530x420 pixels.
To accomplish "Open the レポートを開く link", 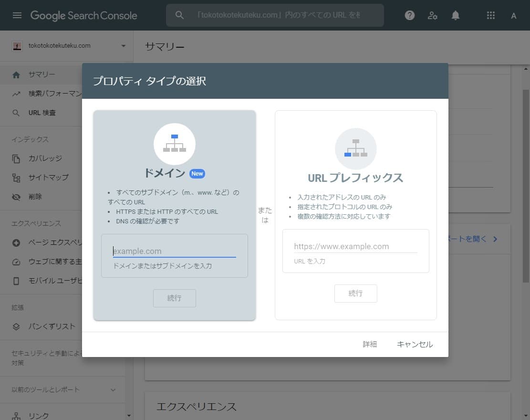I will (x=468, y=239).
